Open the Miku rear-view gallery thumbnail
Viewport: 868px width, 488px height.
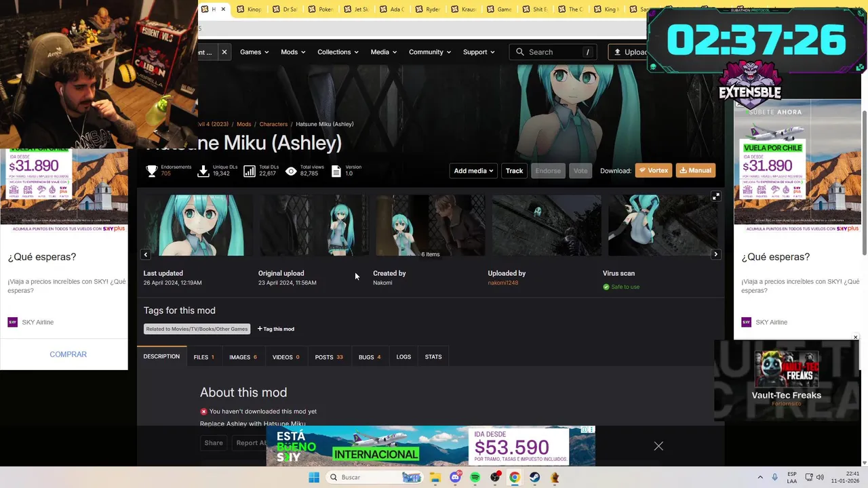pos(663,225)
